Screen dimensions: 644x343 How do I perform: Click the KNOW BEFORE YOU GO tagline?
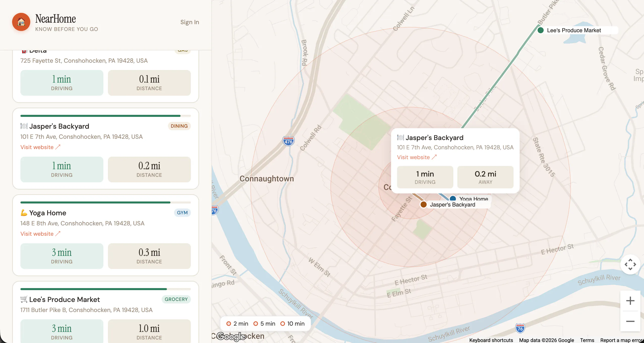[x=67, y=29]
